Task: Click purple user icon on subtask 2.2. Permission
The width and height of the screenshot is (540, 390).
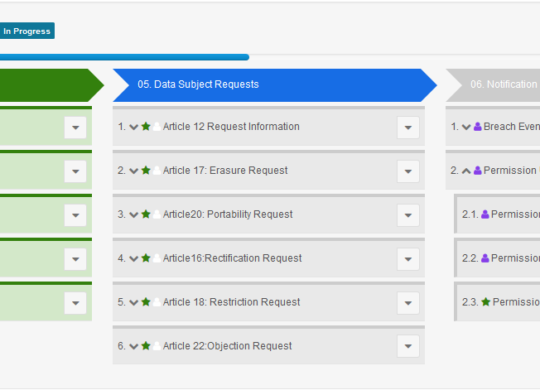Action: [x=485, y=258]
